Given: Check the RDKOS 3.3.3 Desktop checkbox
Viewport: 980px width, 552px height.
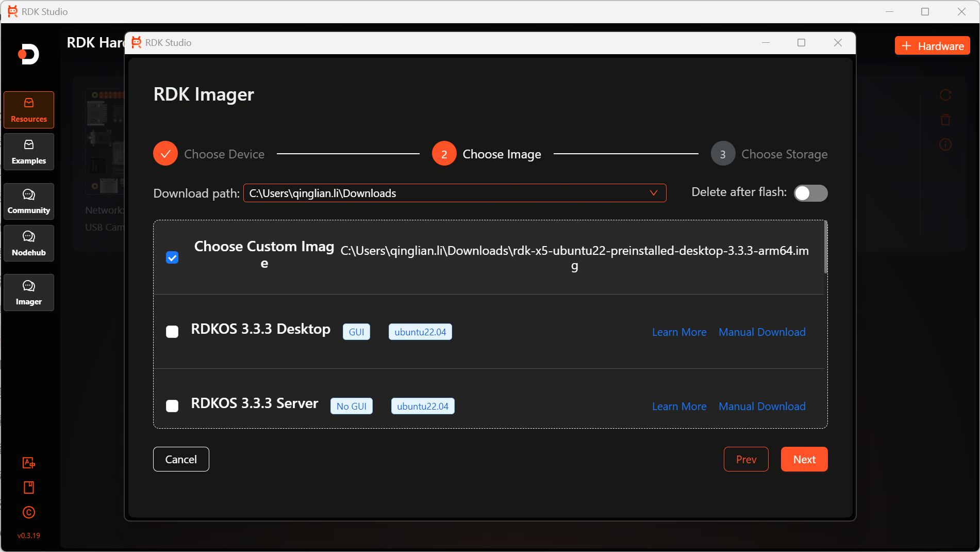Looking at the screenshot, I should coord(172,332).
